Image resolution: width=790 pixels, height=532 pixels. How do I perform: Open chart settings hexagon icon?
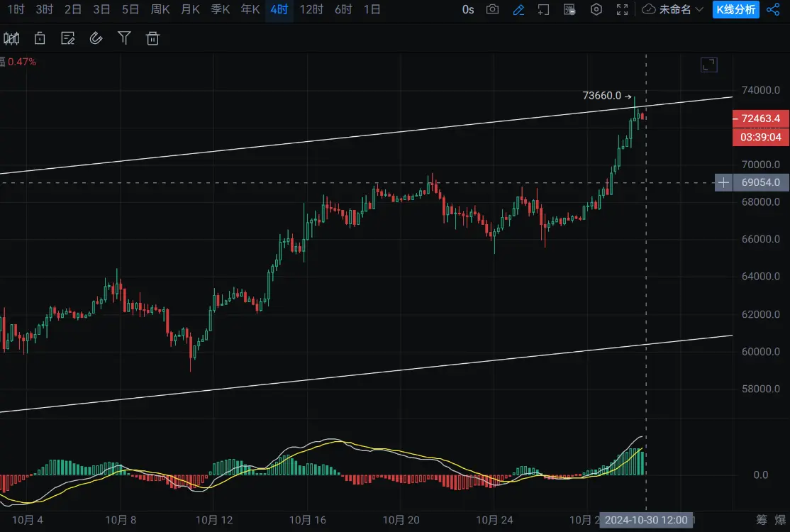point(596,9)
